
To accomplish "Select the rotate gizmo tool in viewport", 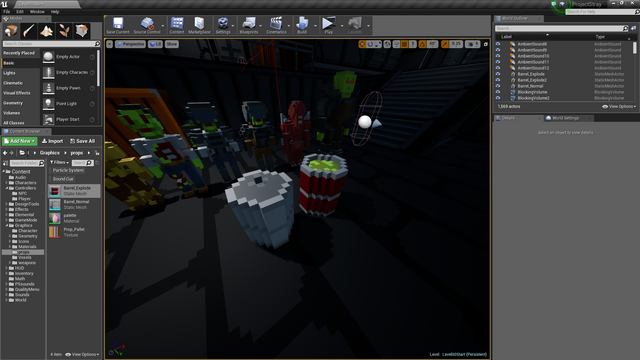I will click(x=370, y=44).
